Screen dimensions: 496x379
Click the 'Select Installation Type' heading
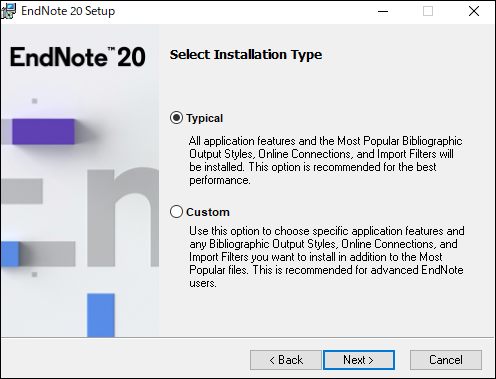[x=246, y=55]
